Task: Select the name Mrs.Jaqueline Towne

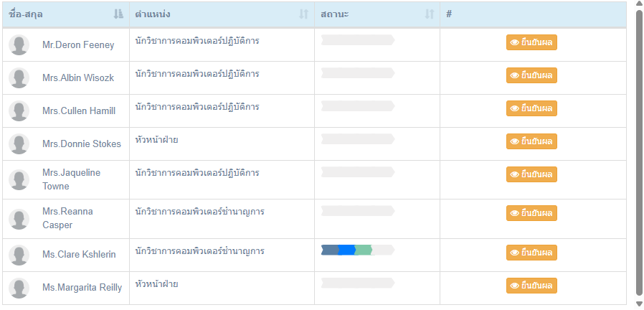Action: point(72,179)
